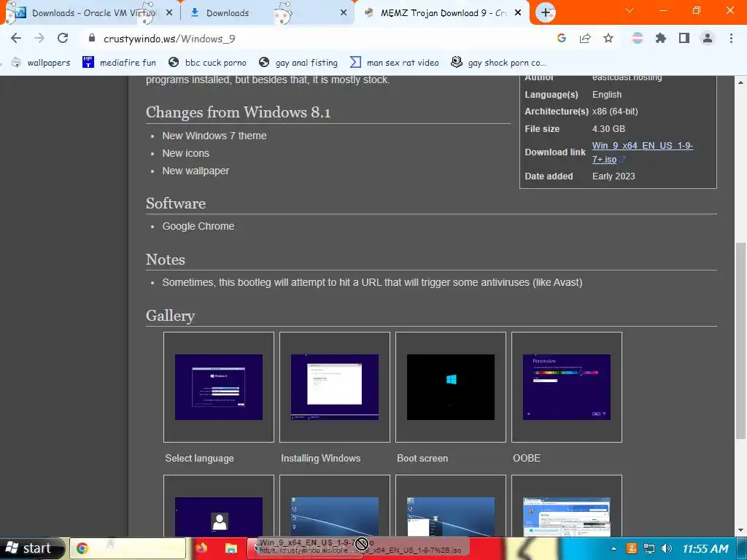
Task: Open the striped flag extension icon
Action: pyautogui.click(x=637, y=38)
